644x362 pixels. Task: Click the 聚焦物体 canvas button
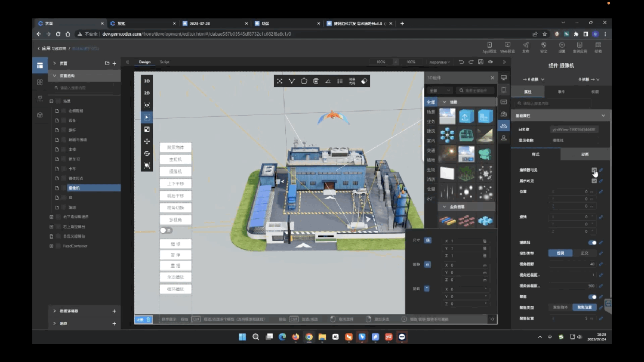175,147
